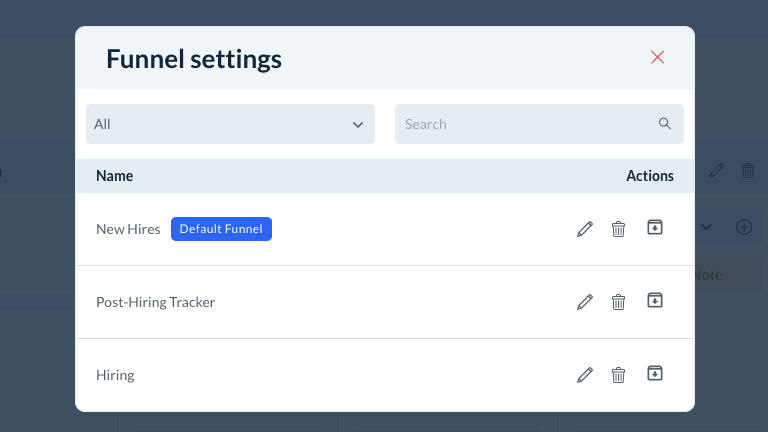Image resolution: width=768 pixels, height=432 pixels.
Task: Open the All filter dropdown
Action: [230, 124]
